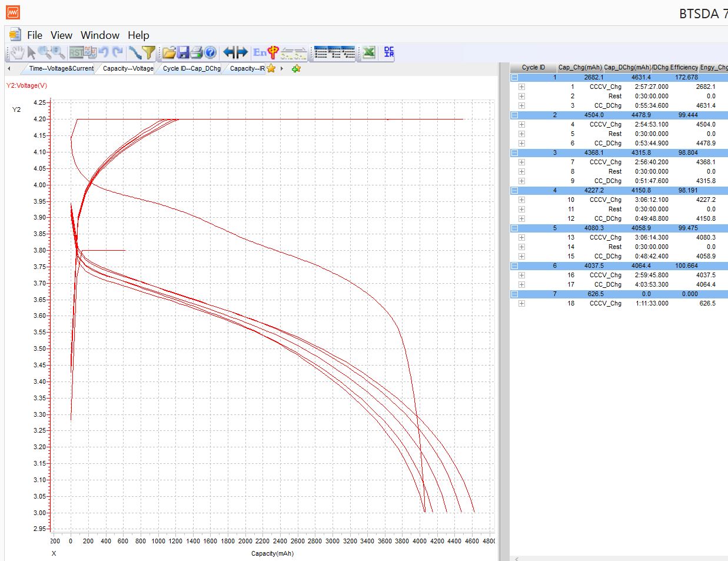The width and height of the screenshot is (728, 561).
Task: Switch to the Time--Voltage&Current tab
Action: click(x=61, y=68)
